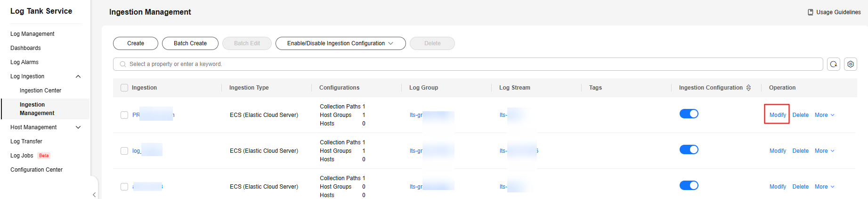The image size is (868, 199).
Task: Expand Host Management in the sidebar
Action: 78,127
